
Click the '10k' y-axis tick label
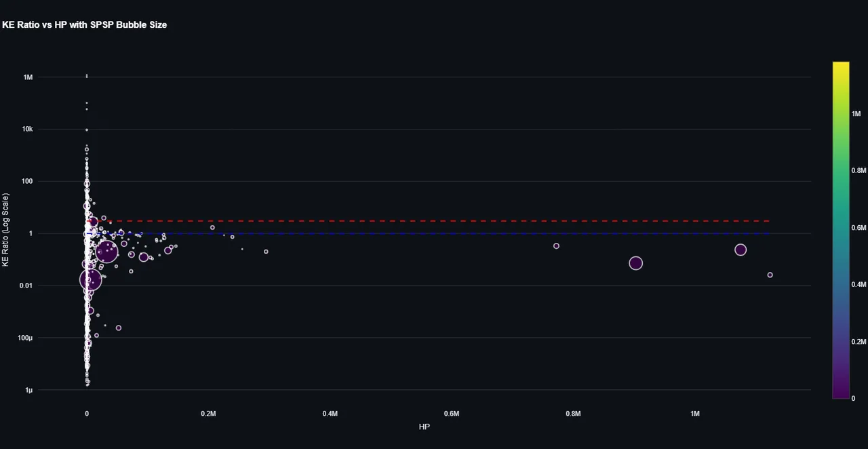pyautogui.click(x=27, y=130)
